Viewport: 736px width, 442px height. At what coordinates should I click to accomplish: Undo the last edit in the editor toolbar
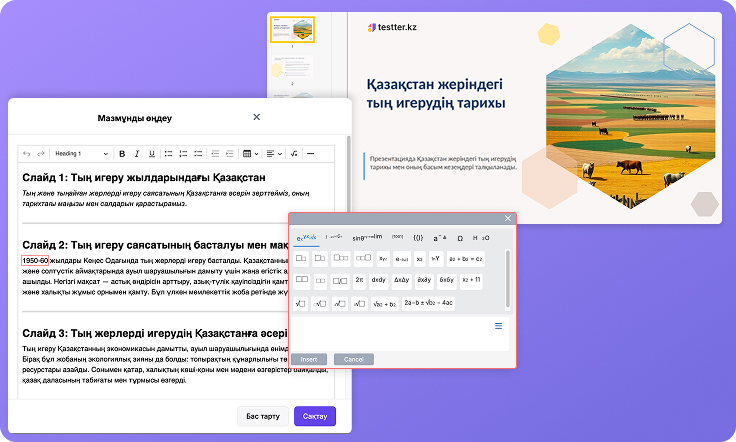pyautogui.click(x=27, y=154)
